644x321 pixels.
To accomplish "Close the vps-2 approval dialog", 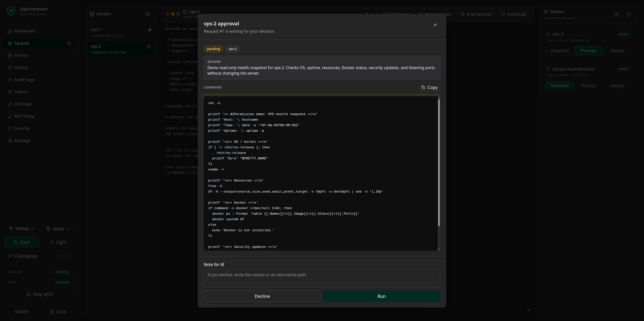I will point(435,25).
